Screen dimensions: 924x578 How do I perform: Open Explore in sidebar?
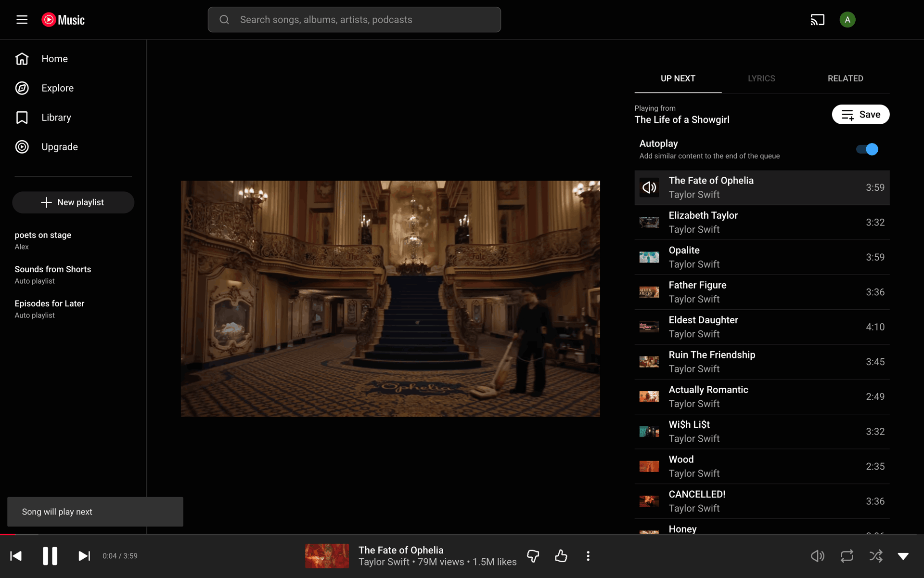pos(73,88)
